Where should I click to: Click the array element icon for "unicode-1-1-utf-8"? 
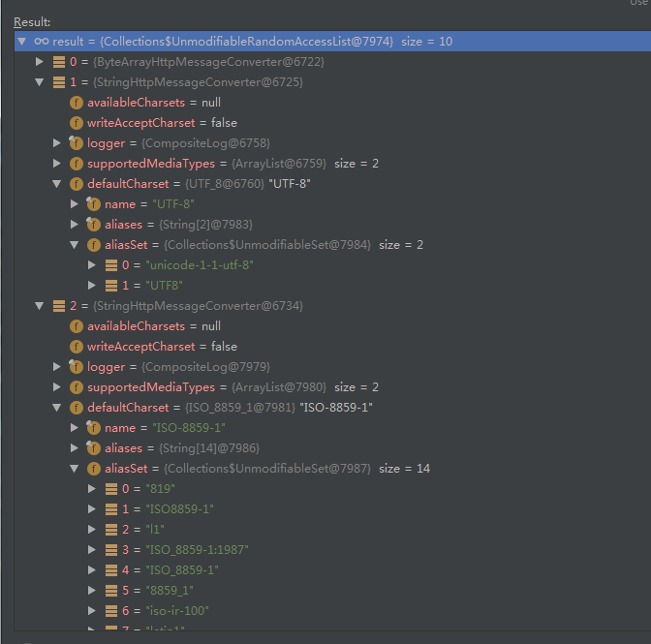pyautogui.click(x=111, y=265)
